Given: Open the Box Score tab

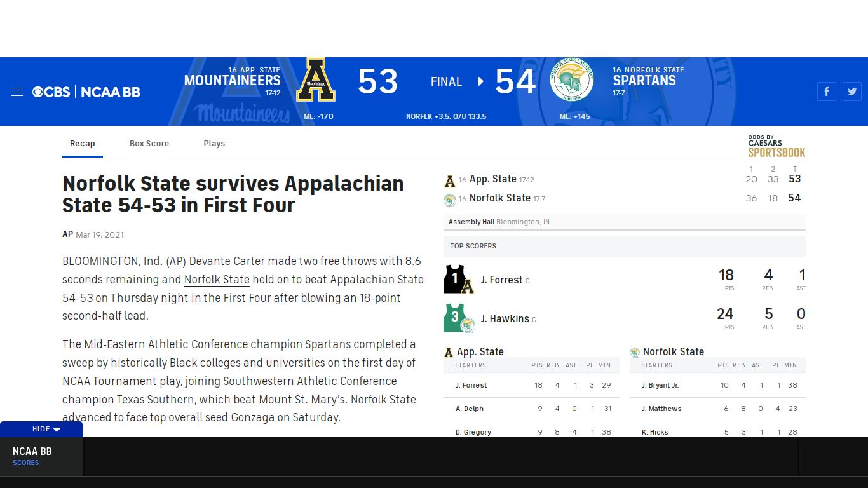Looking at the screenshot, I should pyautogui.click(x=149, y=144).
